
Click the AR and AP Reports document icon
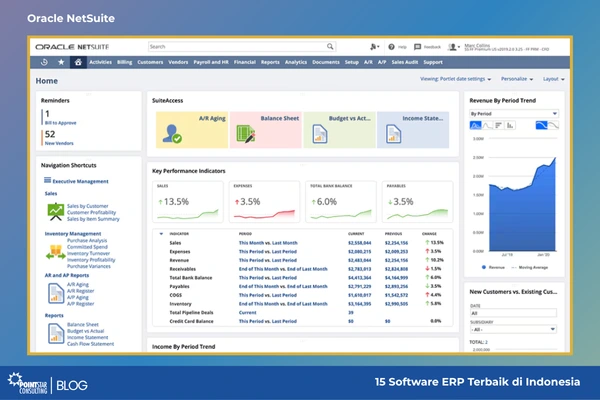click(56, 293)
